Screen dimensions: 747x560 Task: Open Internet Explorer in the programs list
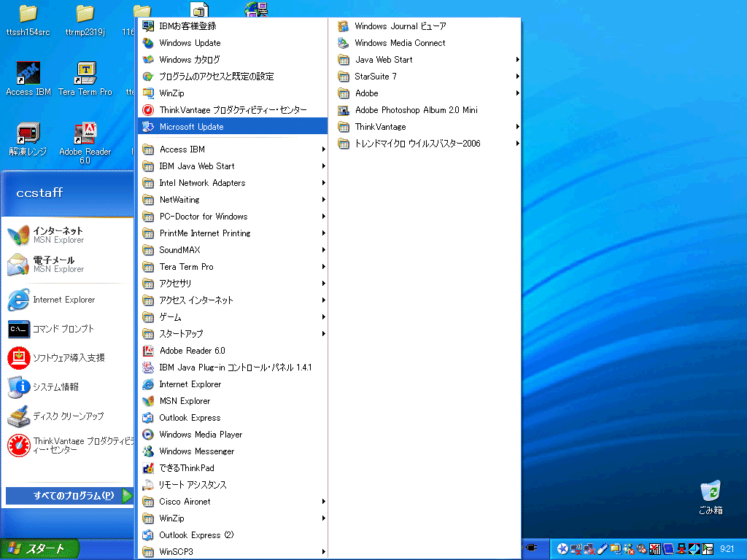(x=233, y=384)
